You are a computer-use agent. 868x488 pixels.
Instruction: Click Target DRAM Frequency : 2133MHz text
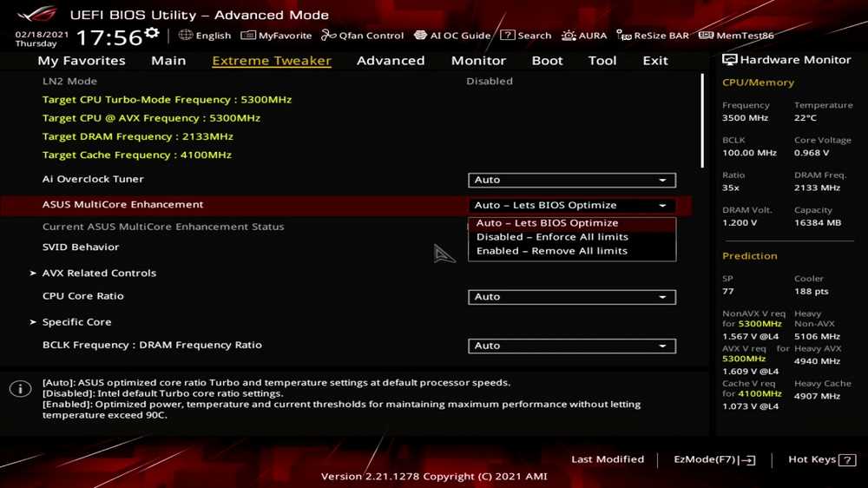click(138, 136)
